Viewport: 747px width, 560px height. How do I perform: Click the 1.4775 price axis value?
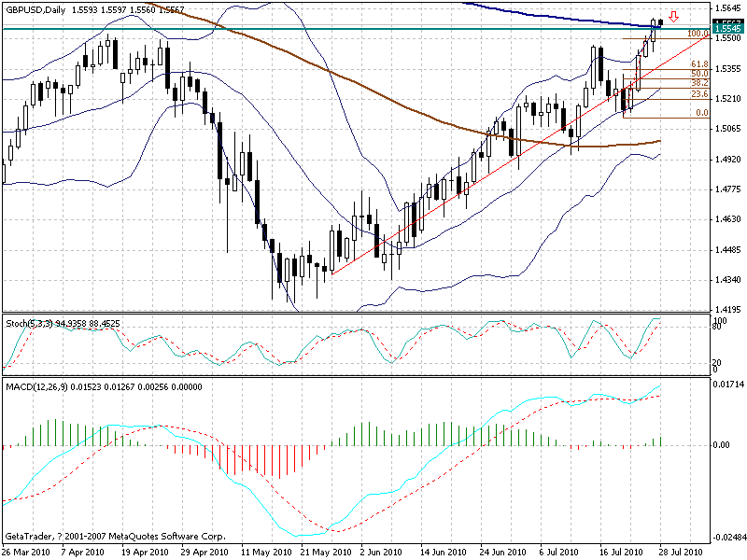pyautogui.click(x=727, y=189)
